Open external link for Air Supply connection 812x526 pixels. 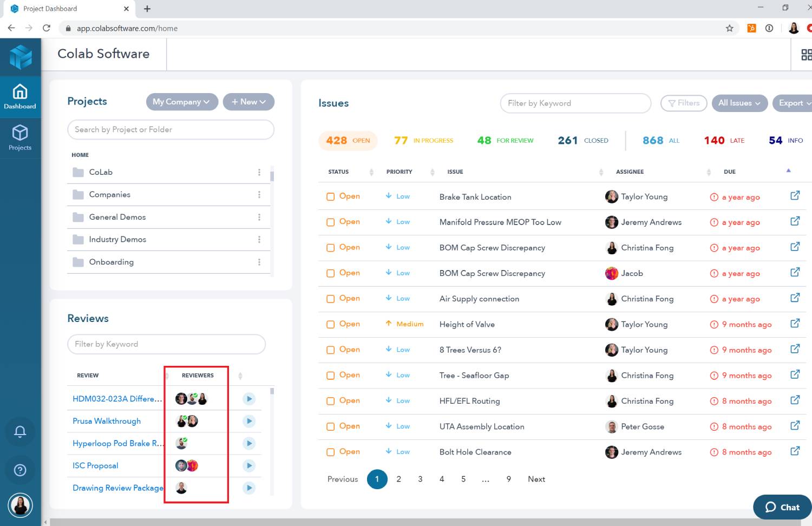pyautogui.click(x=795, y=298)
